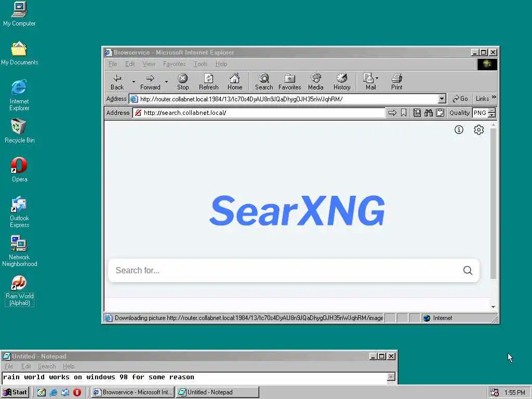Viewport: 532px width, 399px height.
Task: Open the Favorites menu in IE menu bar
Action: [x=175, y=64]
